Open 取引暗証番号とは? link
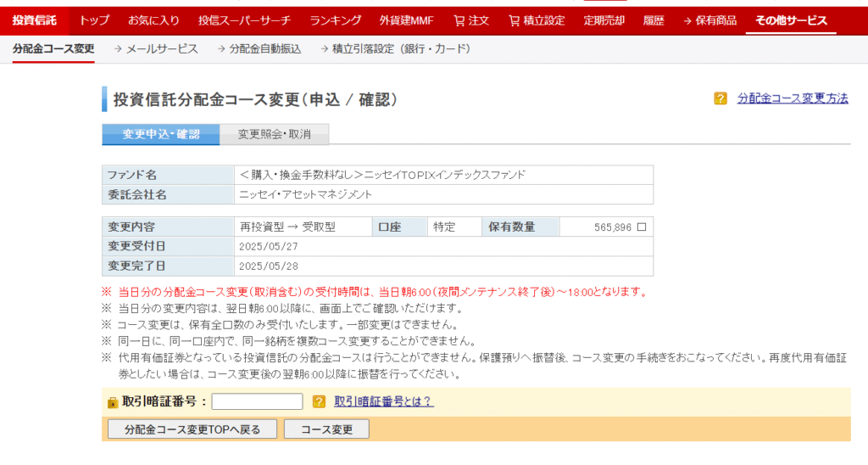 384,401
